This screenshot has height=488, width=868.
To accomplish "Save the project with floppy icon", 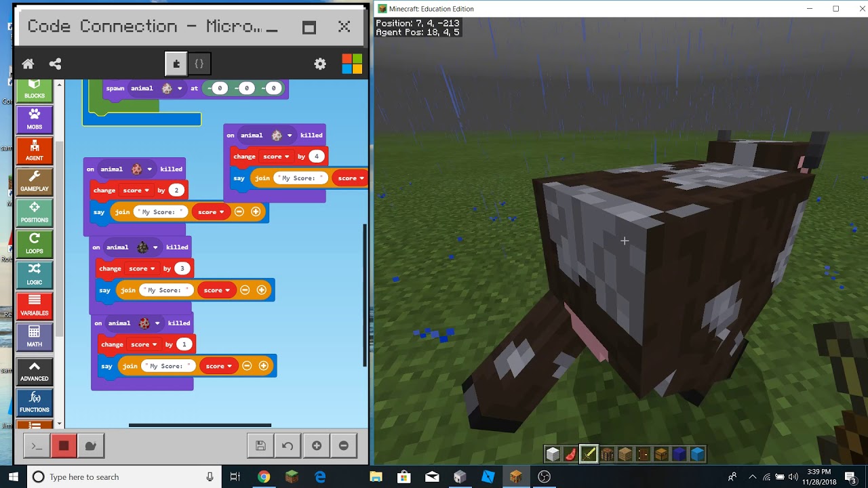I will point(260,445).
